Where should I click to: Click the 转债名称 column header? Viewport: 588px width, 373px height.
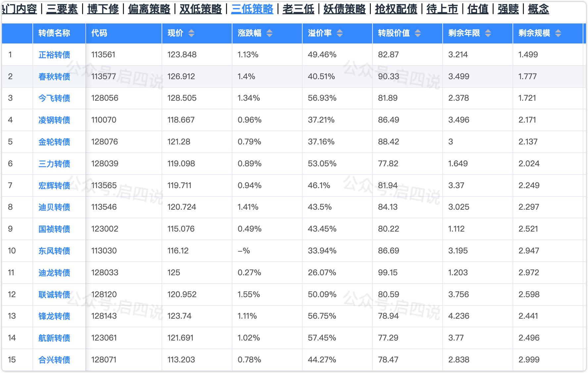54,33
